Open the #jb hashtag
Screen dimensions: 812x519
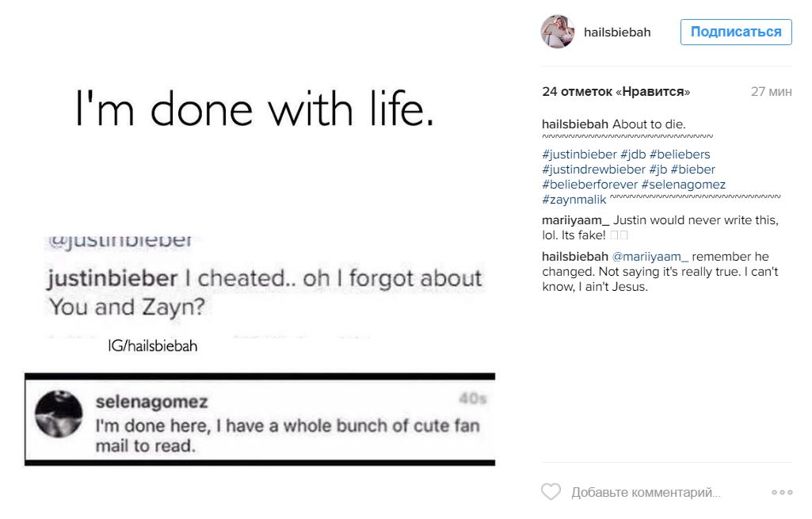point(658,170)
